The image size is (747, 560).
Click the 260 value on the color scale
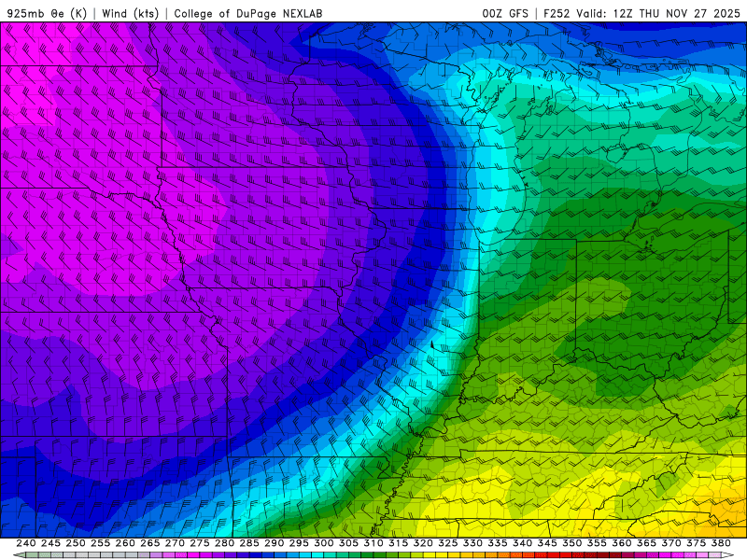125,543
